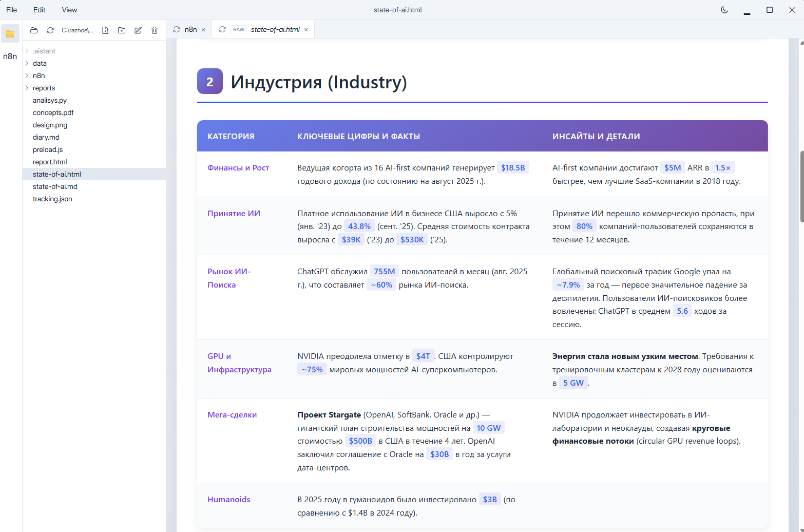The height and width of the screenshot is (532, 804).
Task: Click ИНСАЙТЫ И ДЕТАЛИ column header
Action: (596, 136)
